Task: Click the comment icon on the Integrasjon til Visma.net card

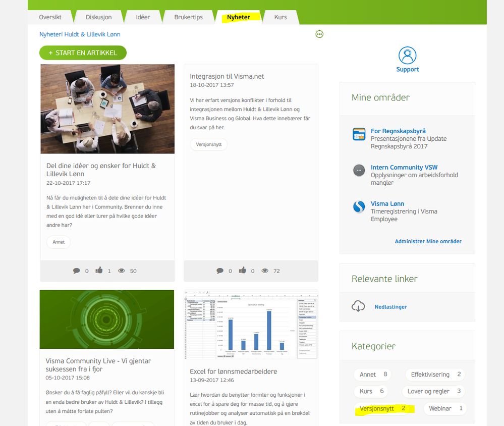Action: pos(220,271)
